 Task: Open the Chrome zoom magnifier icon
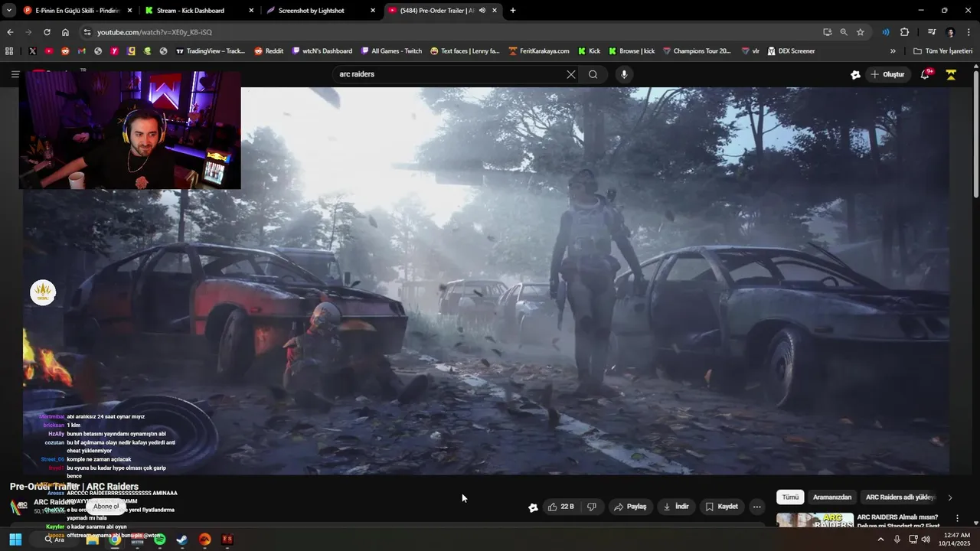tap(844, 32)
